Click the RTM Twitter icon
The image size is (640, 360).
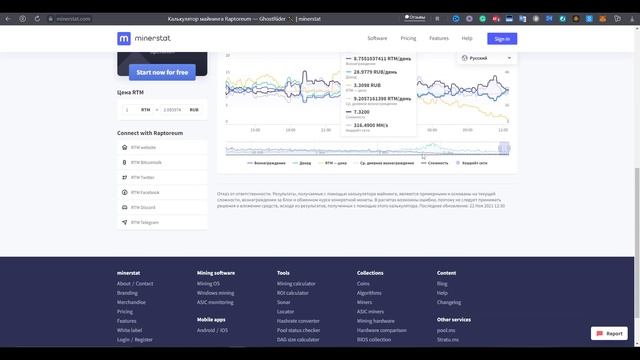tap(124, 178)
